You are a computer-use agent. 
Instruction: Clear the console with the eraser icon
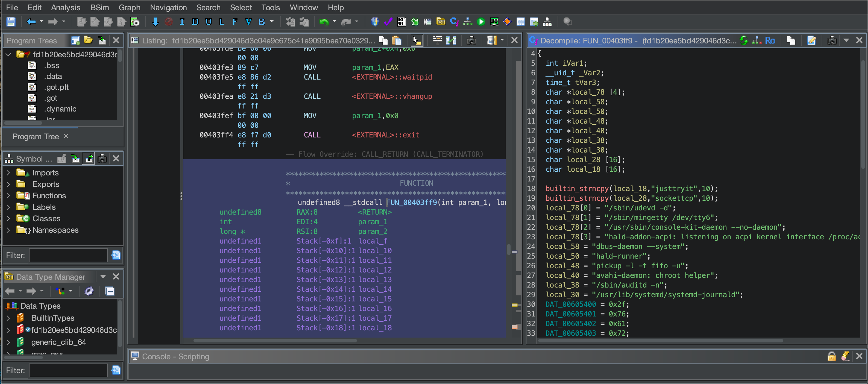point(845,356)
